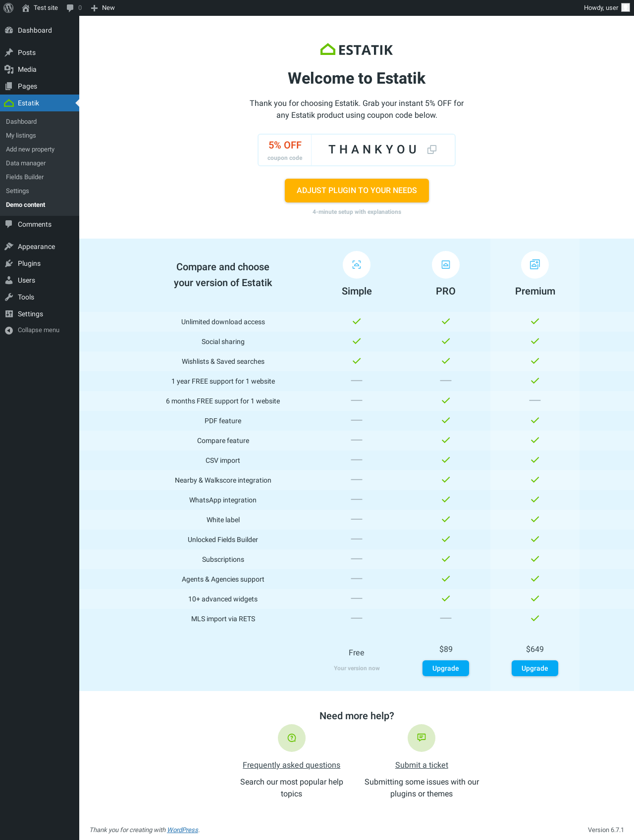The image size is (634, 840).
Task: Go to Pages menu item
Action: tap(40, 86)
